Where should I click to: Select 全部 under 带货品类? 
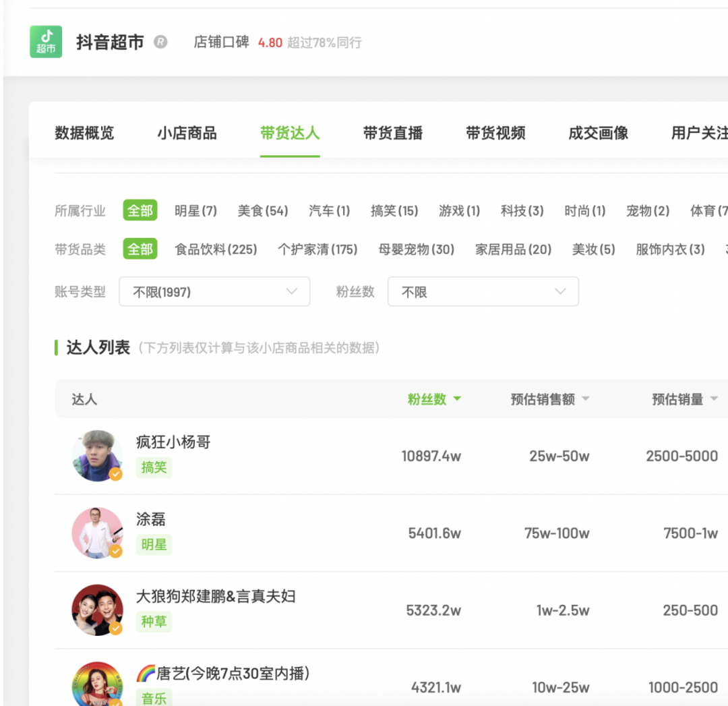140,249
